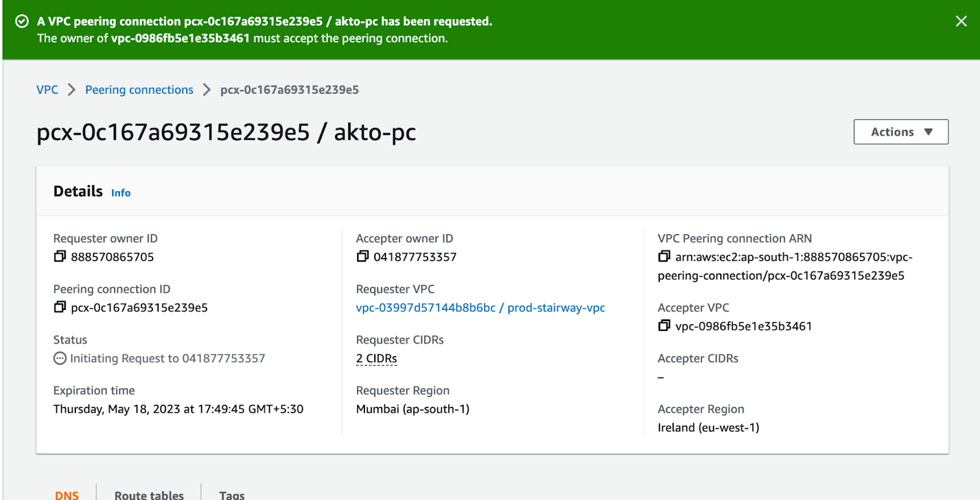Select the Tags tab
Image resolution: width=980 pixels, height=500 pixels.
(232, 494)
